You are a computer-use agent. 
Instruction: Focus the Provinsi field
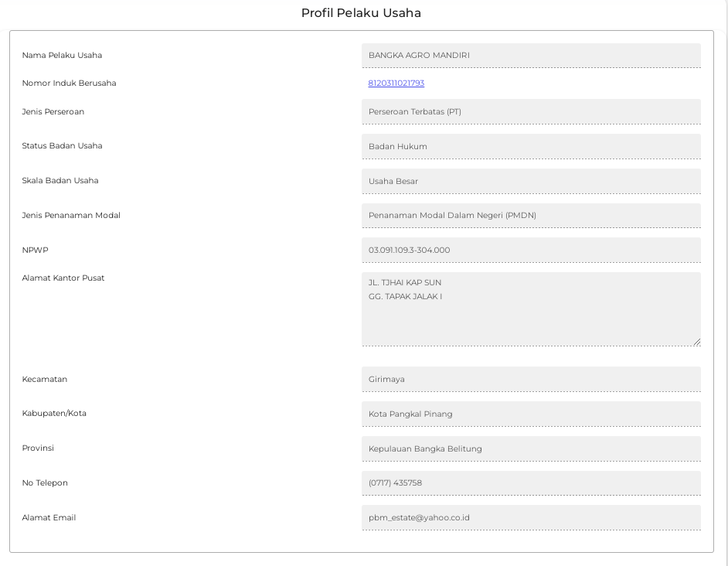click(x=531, y=448)
